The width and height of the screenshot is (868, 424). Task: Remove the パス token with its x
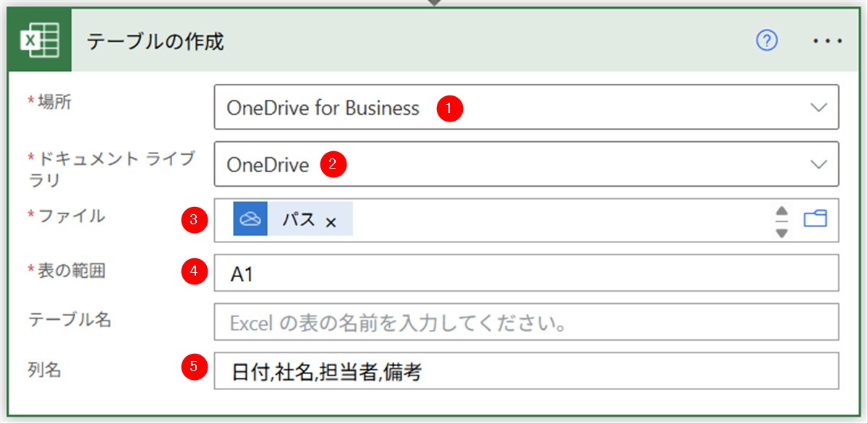331,222
